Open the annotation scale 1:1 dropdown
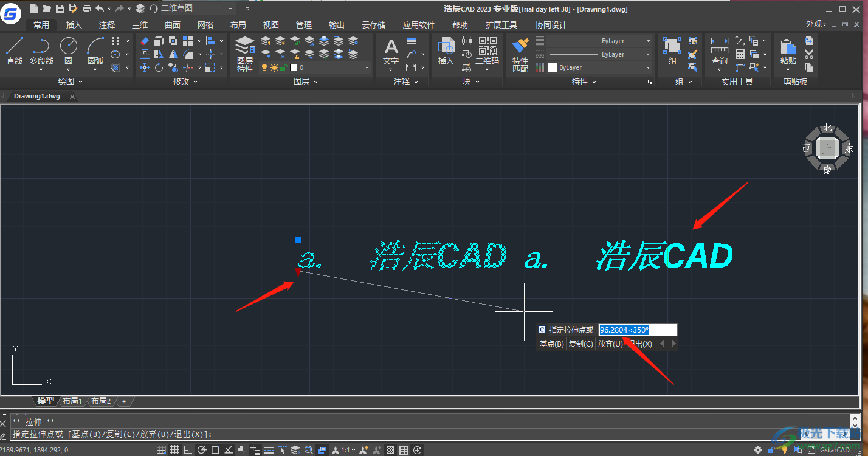The width and height of the screenshot is (868, 456). 347,450
